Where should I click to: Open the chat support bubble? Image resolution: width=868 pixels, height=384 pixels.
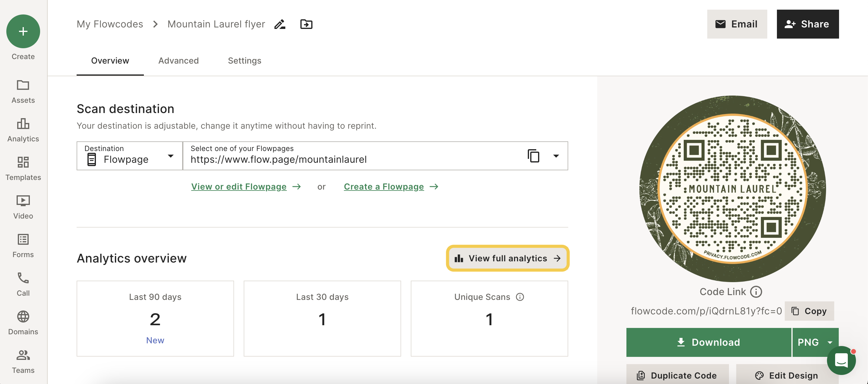(x=841, y=360)
